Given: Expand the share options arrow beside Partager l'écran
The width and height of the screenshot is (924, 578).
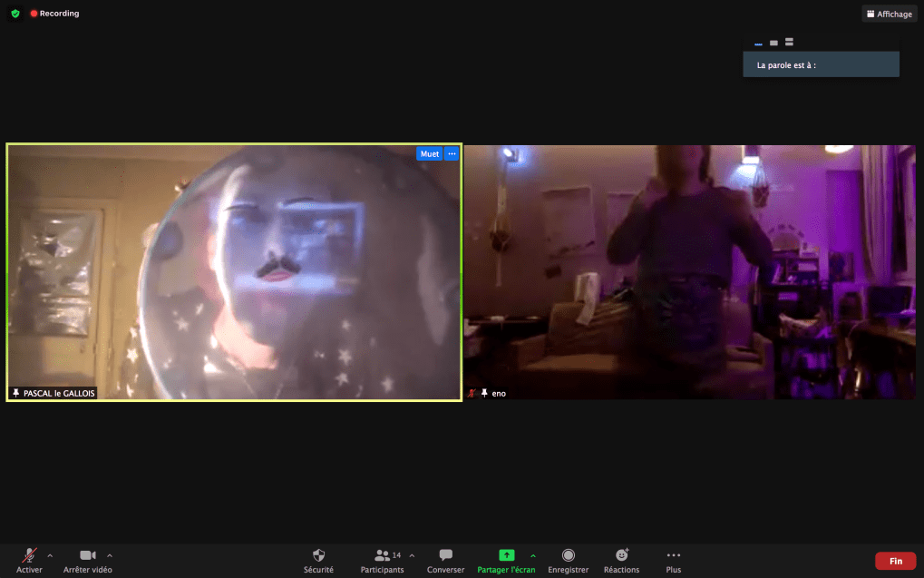Looking at the screenshot, I should [x=532, y=555].
